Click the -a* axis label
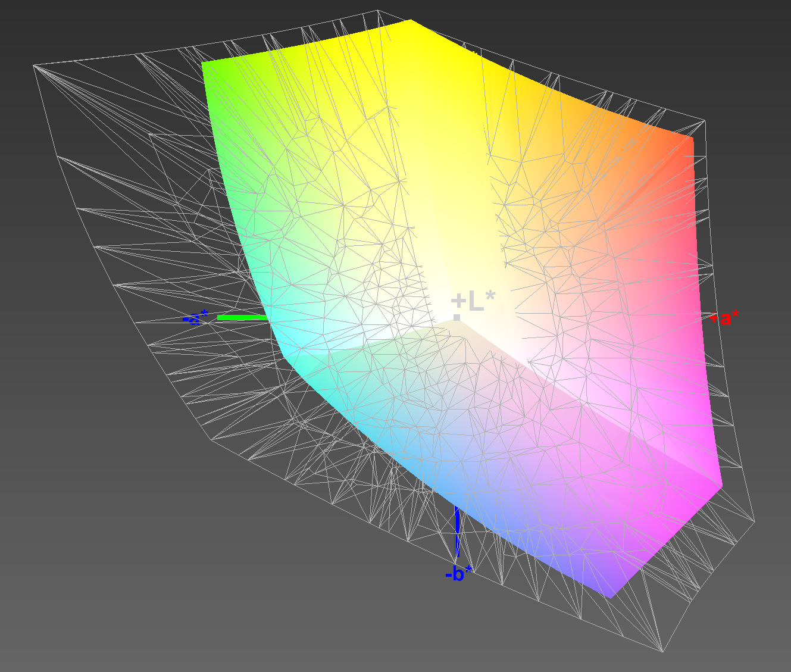 click(x=196, y=318)
